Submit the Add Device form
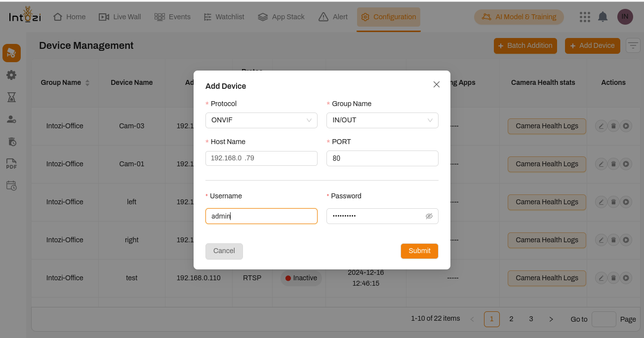Image resolution: width=644 pixels, height=338 pixels. click(x=419, y=251)
